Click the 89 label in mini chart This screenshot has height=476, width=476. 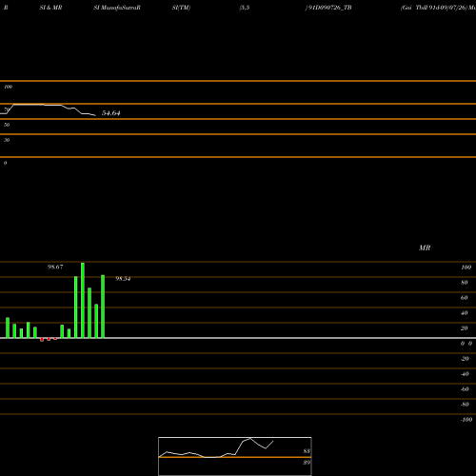tap(307, 463)
